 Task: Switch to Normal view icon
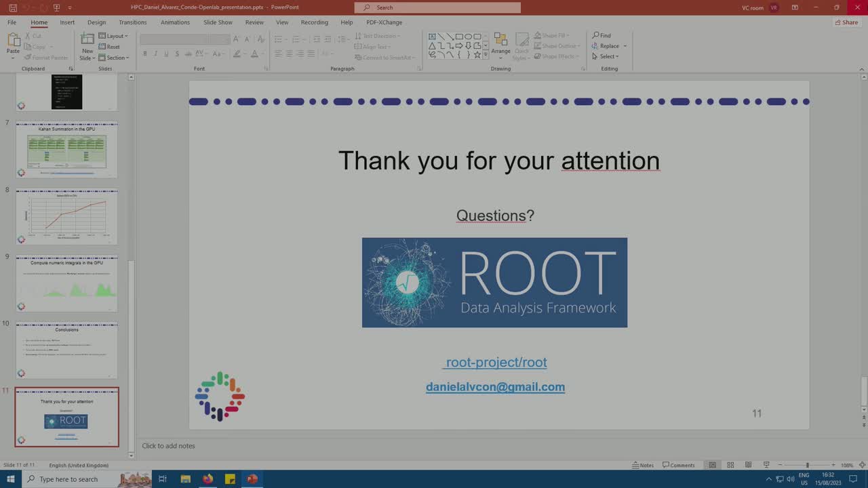coord(713,465)
